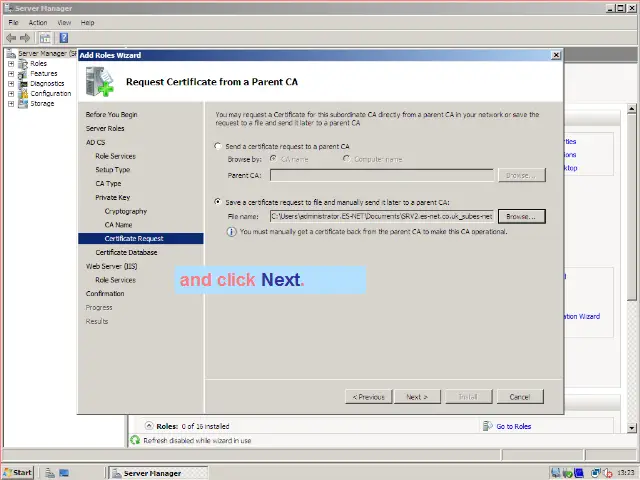Click the Go to Roles link
Image resolution: width=640 pixels, height=480 pixels.
(513, 426)
